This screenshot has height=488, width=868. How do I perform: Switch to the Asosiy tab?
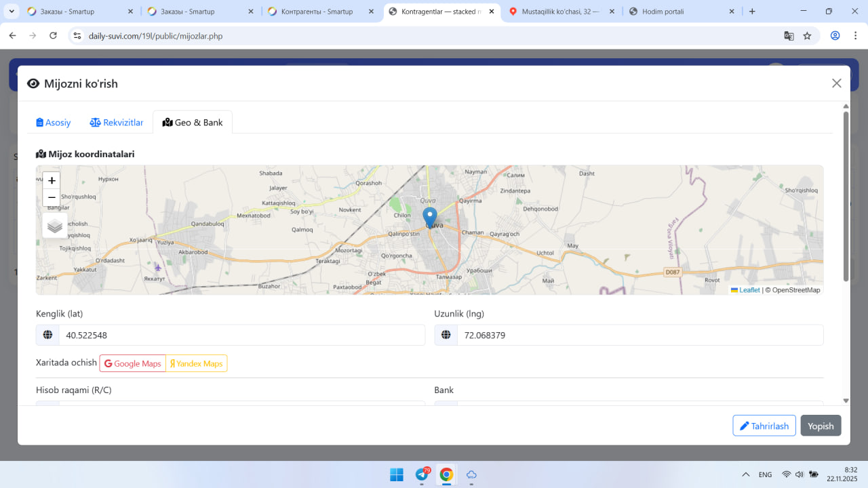tap(54, 123)
